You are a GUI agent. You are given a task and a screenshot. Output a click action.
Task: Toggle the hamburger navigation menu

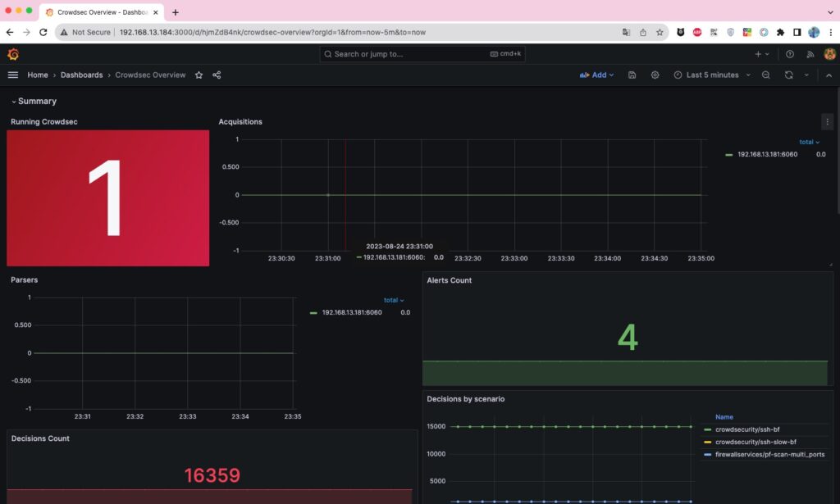pyautogui.click(x=13, y=75)
